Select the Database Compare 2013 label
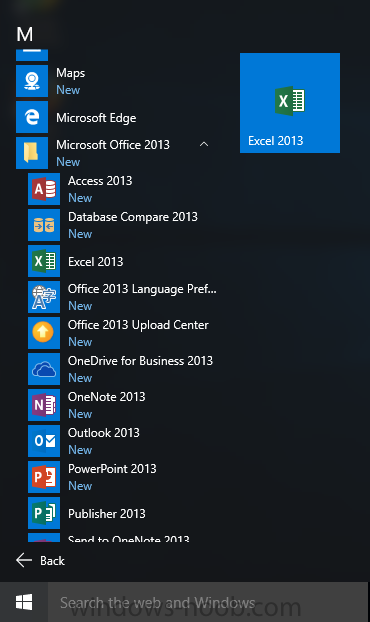The image size is (370, 622). [x=133, y=217]
